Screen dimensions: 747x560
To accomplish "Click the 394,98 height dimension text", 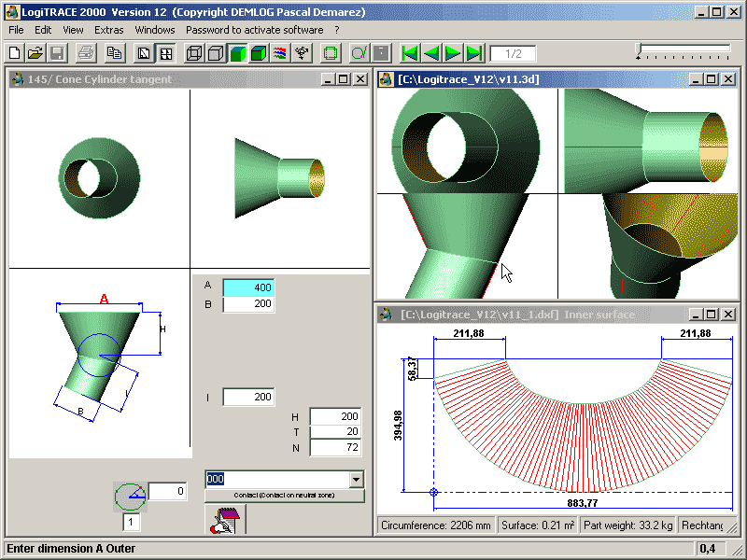I will point(399,426).
